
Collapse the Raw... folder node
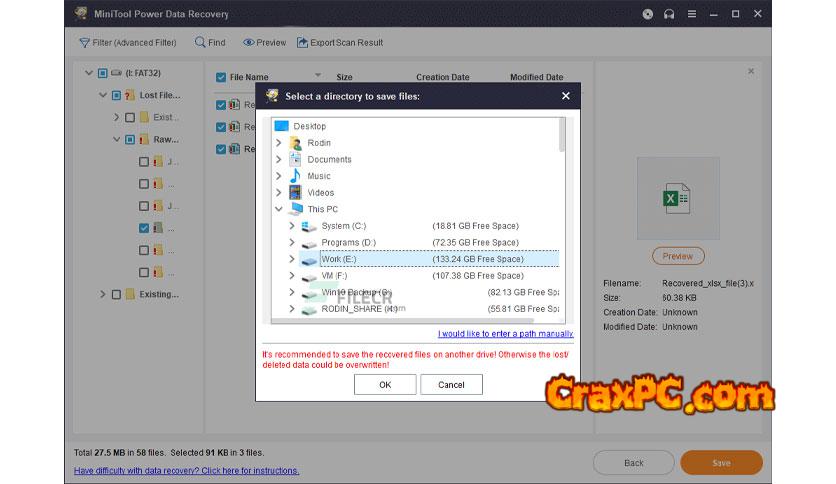click(x=116, y=140)
